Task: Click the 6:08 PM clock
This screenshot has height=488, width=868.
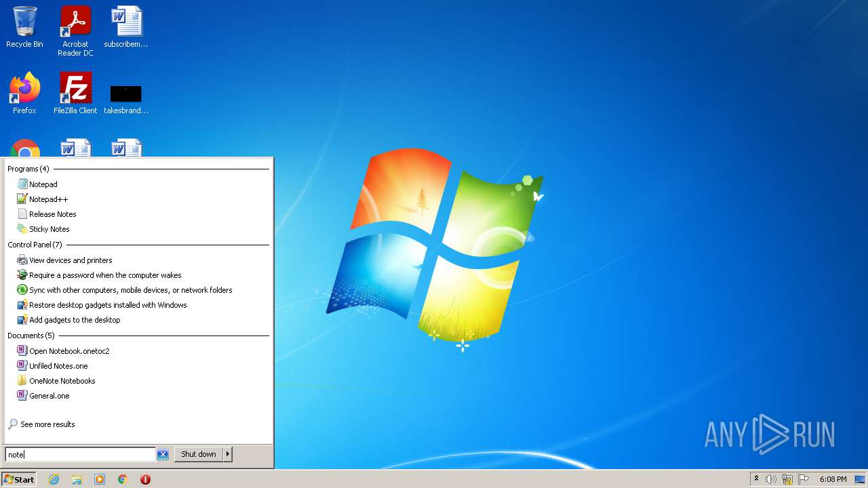Action: tap(833, 479)
